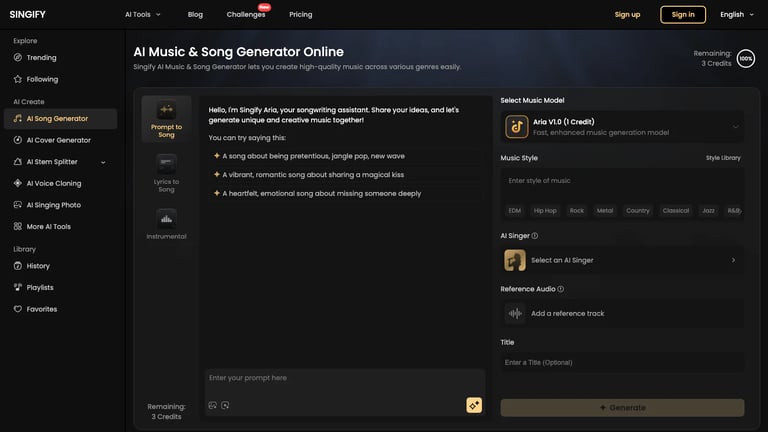Screen dimensions: 768x432
Task: Select the Lyrics to Song mode icon
Action: click(166, 164)
